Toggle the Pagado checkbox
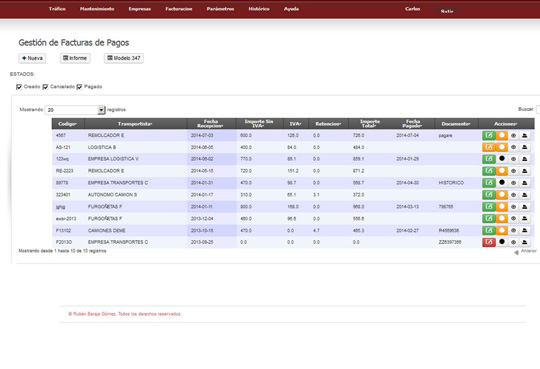Image resolution: width=540 pixels, height=369 pixels. coord(79,87)
